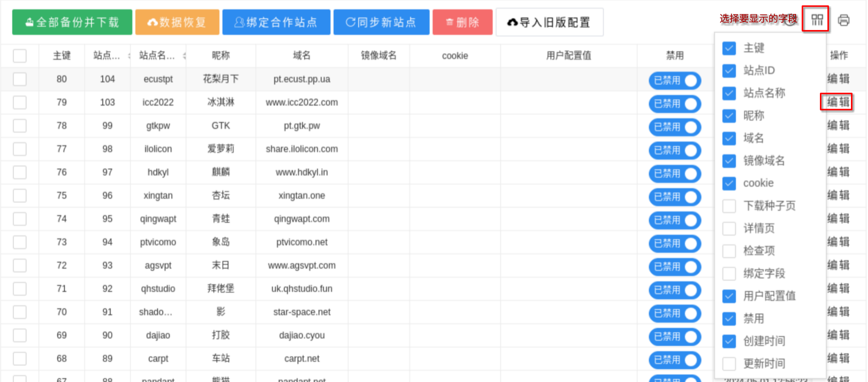The width and height of the screenshot is (868, 382).
Task: Select the row checkbox for ecustpt
Action: coord(20,79)
